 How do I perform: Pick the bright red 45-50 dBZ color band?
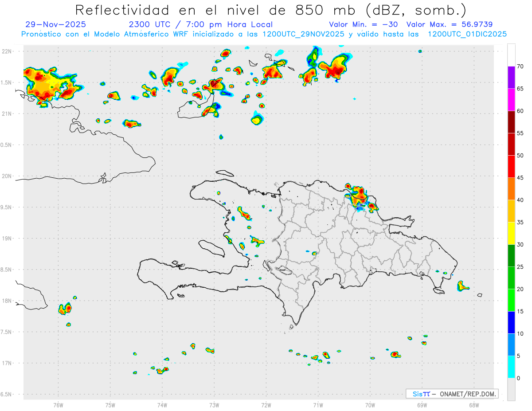pos(511,167)
